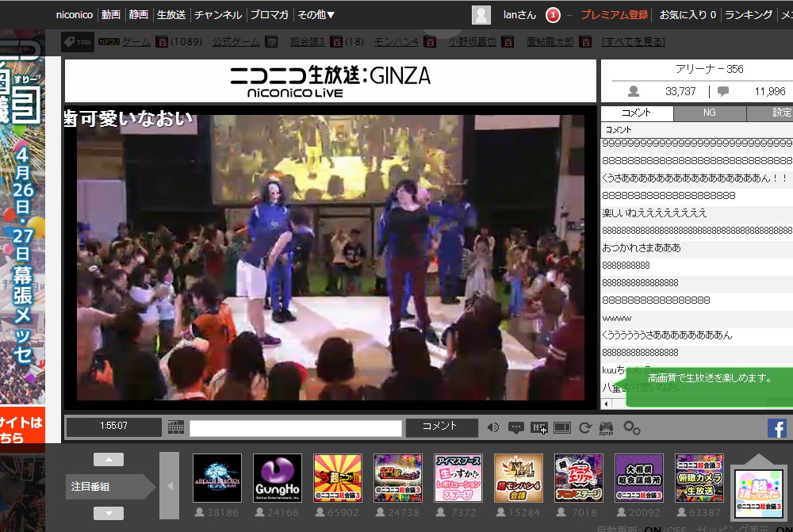Open the 静画 menu item
793x532 pixels.
pyautogui.click(x=138, y=14)
